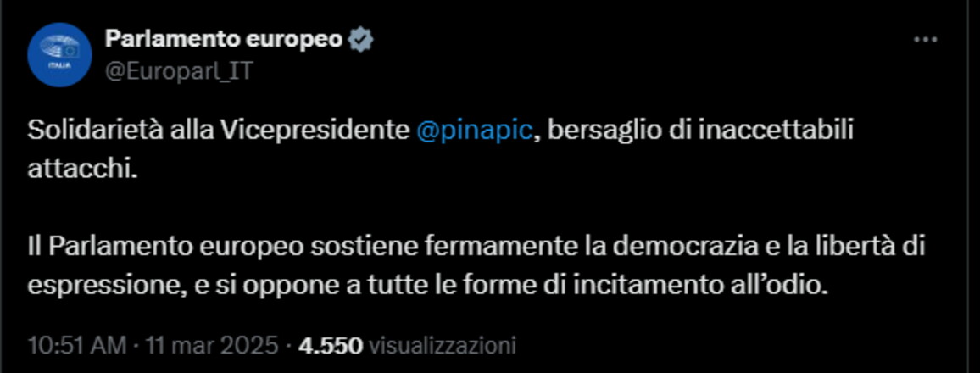
Task: Click the word espressione in the post
Action: tap(103, 285)
